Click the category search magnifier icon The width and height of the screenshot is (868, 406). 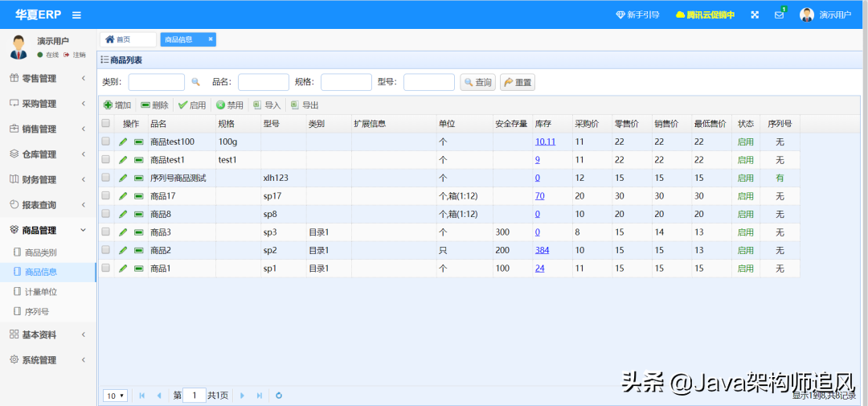point(195,82)
